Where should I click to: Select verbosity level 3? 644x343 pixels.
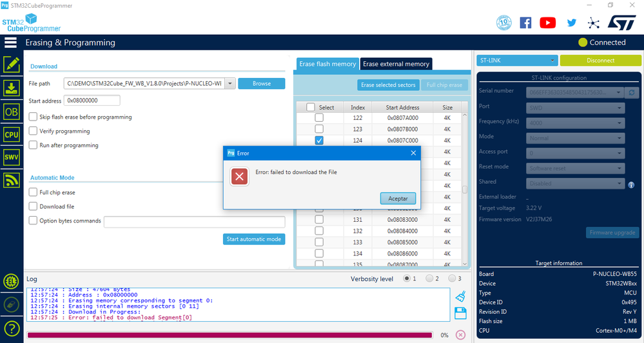pos(452,279)
